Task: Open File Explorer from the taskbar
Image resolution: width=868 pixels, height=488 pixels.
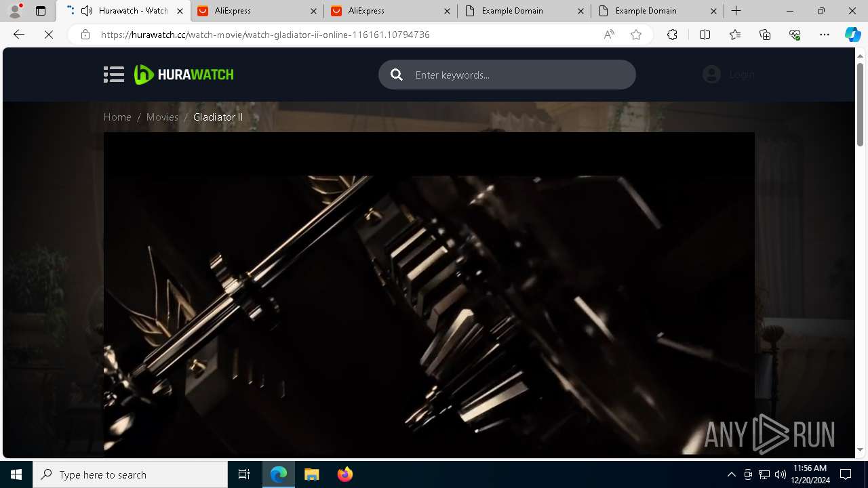Action: pos(311,474)
